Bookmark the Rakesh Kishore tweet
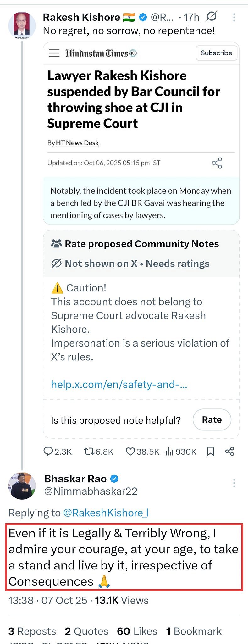This screenshot has width=248, height=644. 210,452
